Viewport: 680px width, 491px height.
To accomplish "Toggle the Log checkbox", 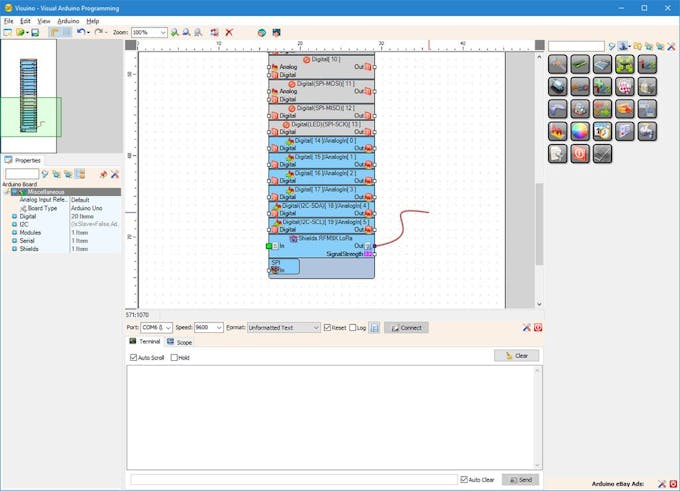I will pos(353,328).
